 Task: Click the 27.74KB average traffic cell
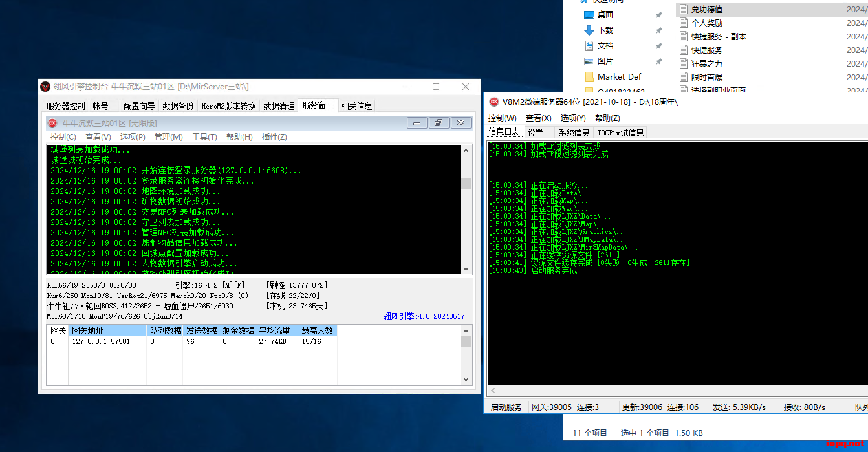[277, 341]
